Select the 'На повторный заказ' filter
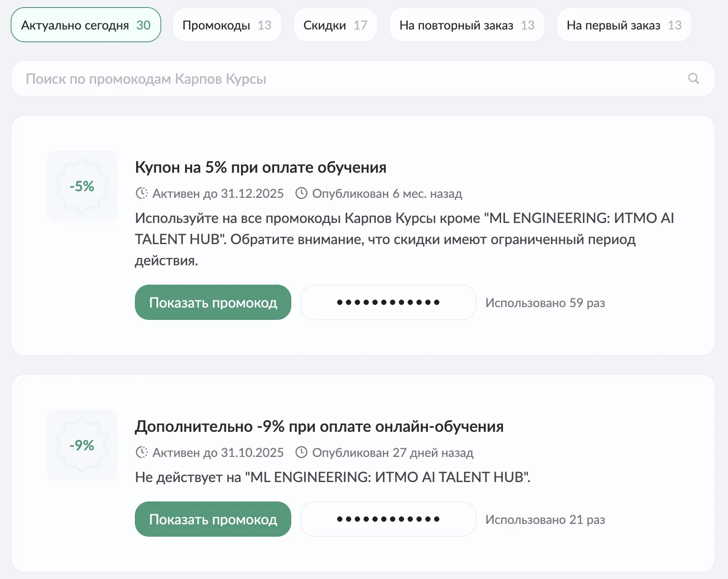Viewport: 728px width, 579px height. point(466,25)
